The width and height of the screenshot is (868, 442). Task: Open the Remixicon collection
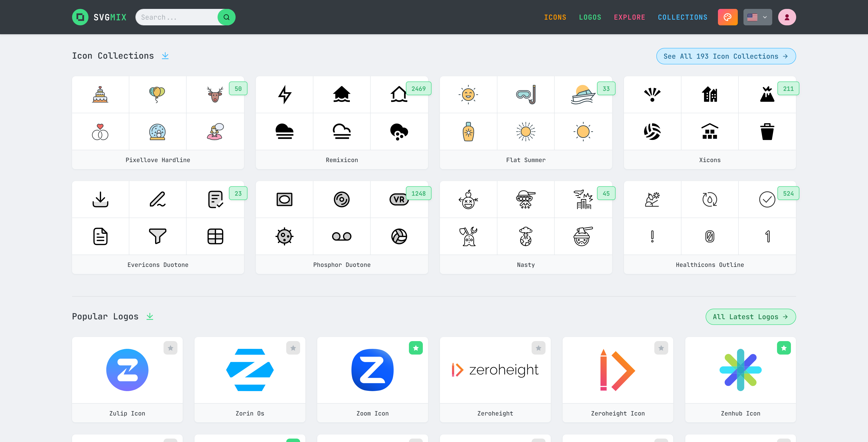(342, 160)
